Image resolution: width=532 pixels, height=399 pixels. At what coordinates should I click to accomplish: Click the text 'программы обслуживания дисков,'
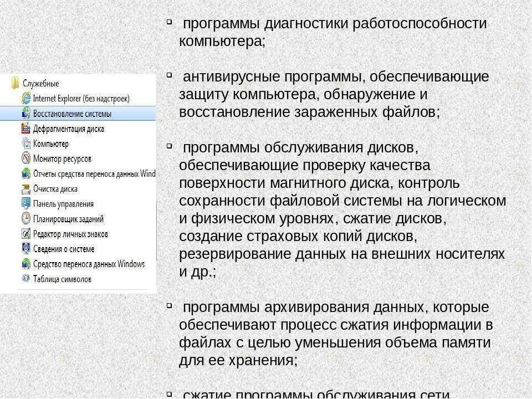pos(300,147)
